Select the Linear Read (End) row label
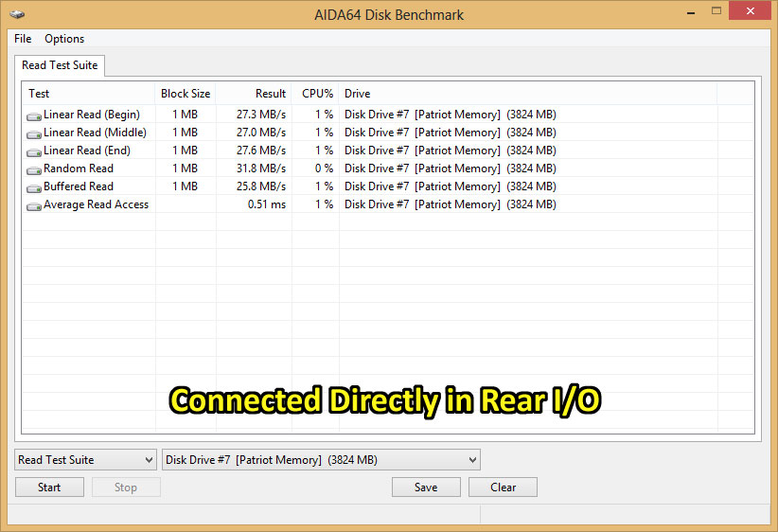 87,151
